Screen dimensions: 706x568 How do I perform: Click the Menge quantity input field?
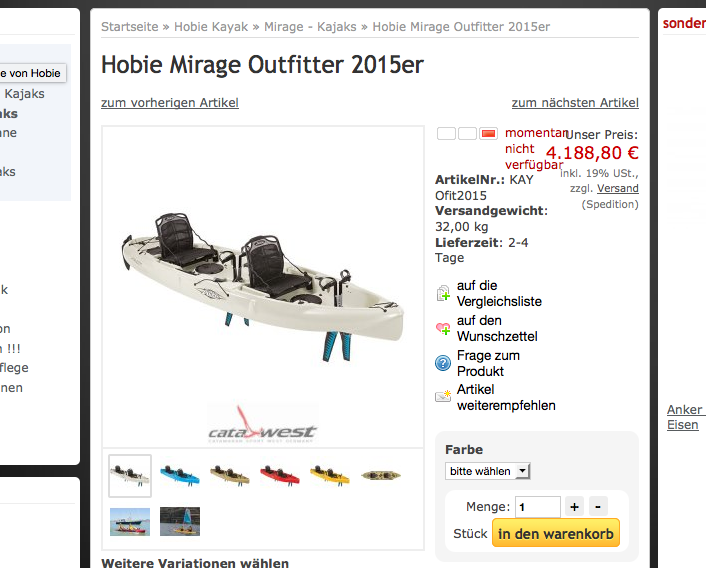click(x=538, y=507)
